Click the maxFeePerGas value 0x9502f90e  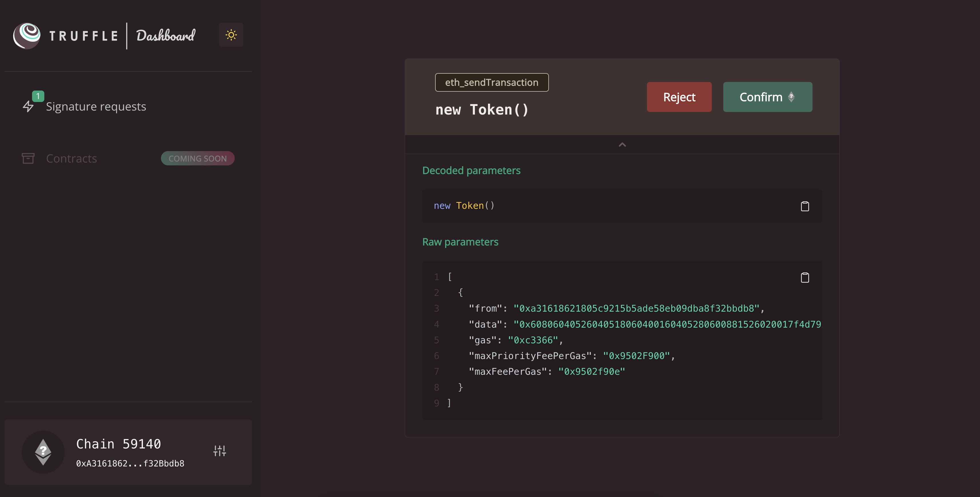click(x=591, y=372)
